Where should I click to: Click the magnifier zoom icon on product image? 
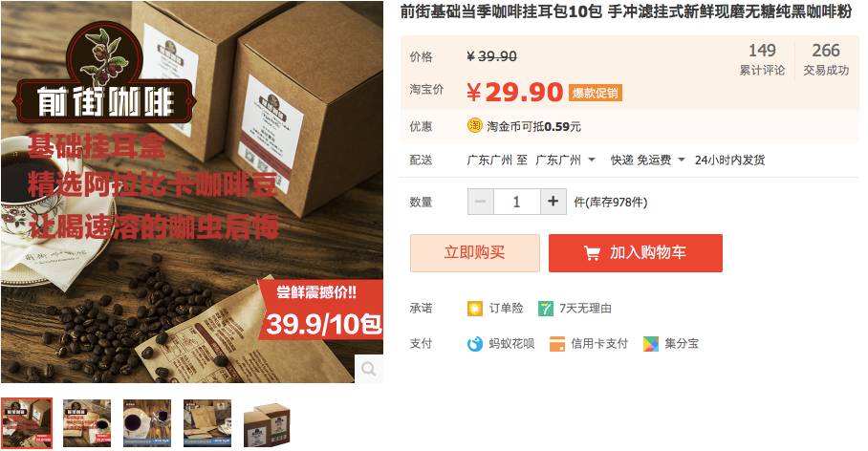click(x=369, y=368)
